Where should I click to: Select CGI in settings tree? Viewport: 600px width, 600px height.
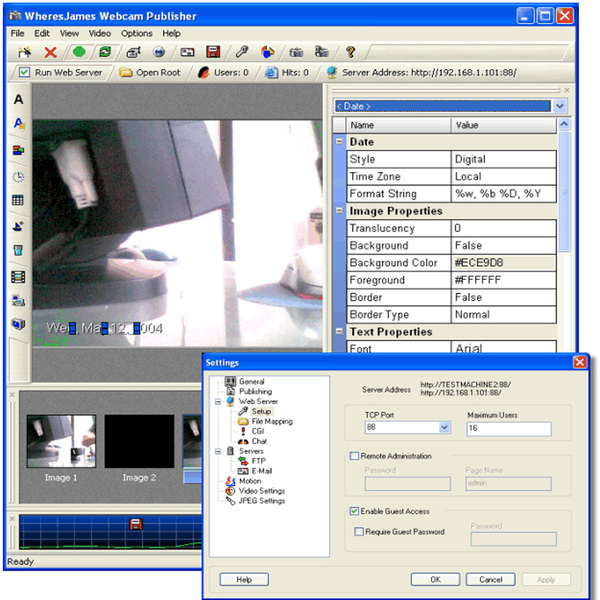(x=258, y=431)
